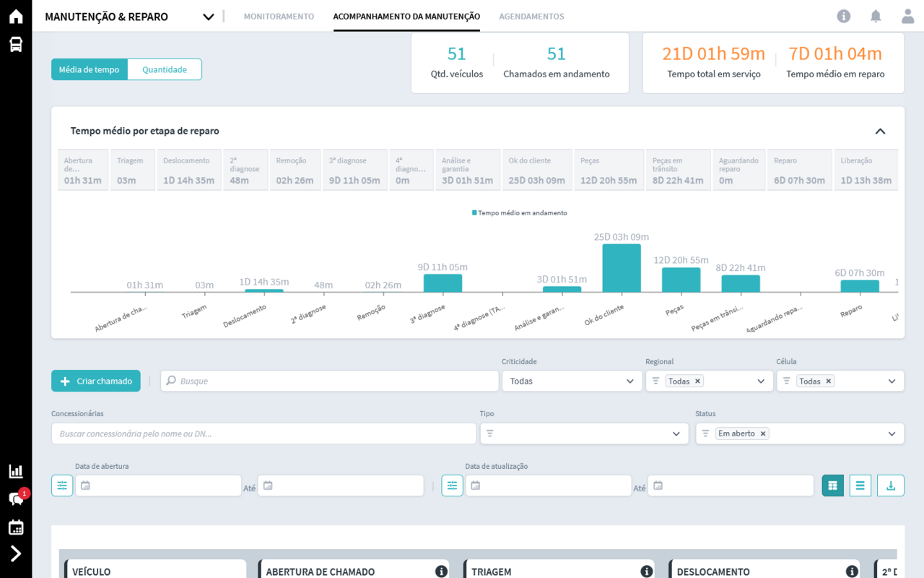The image size is (924, 578).
Task: Select the card grid view toggle
Action: pos(832,486)
